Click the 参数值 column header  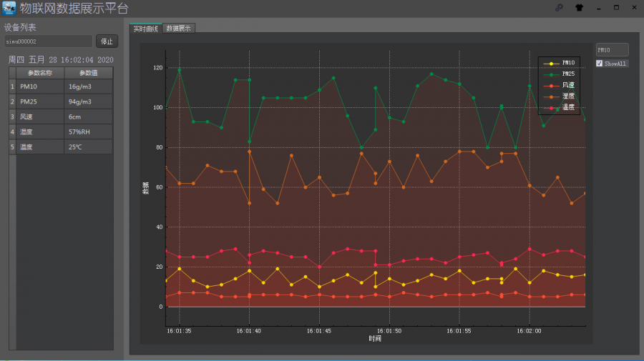pyautogui.click(x=88, y=73)
